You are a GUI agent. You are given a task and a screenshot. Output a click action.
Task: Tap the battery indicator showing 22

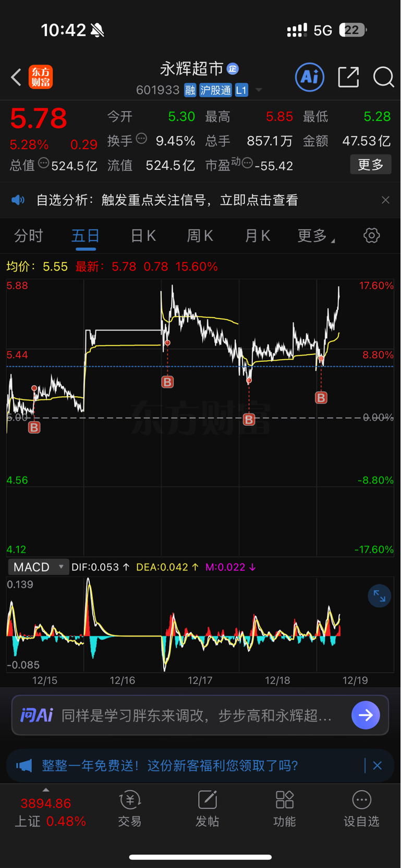(353, 30)
